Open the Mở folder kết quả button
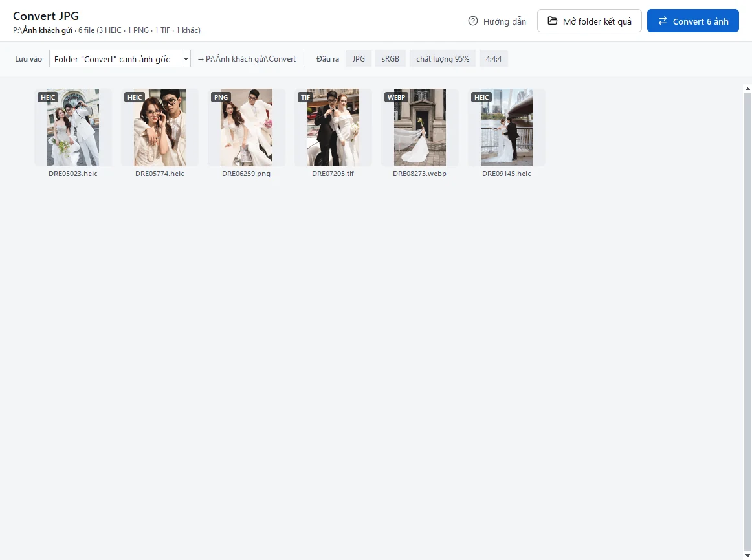The height and width of the screenshot is (560, 752). click(589, 21)
